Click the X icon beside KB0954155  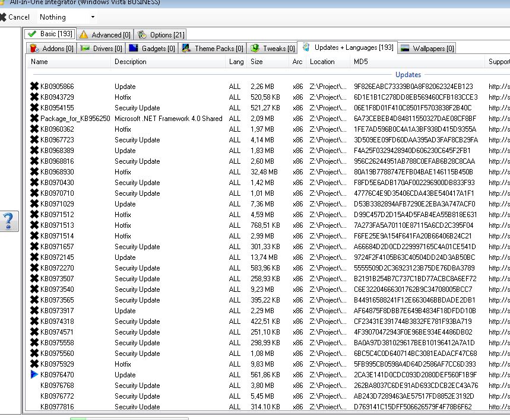click(34, 107)
